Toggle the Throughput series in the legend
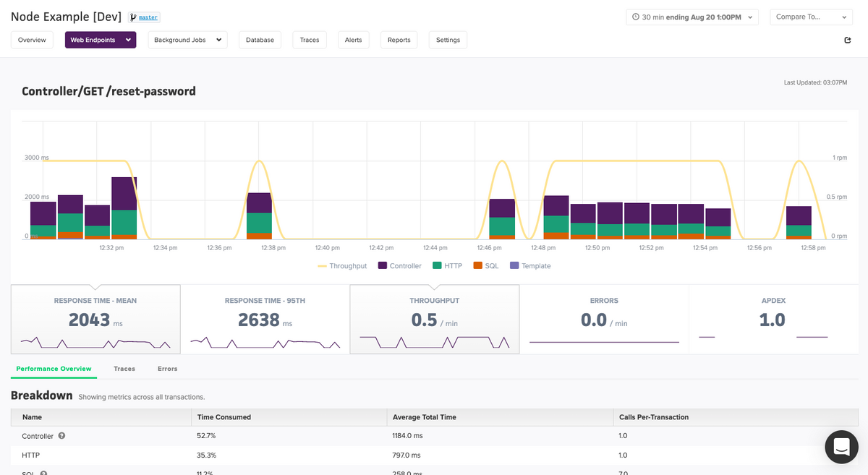This screenshot has height=475, width=868. click(340, 265)
